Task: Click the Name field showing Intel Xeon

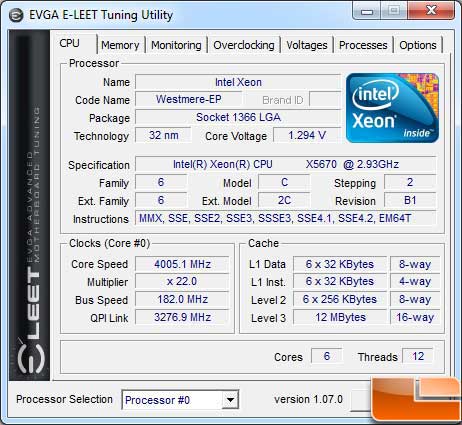Action: point(238,82)
